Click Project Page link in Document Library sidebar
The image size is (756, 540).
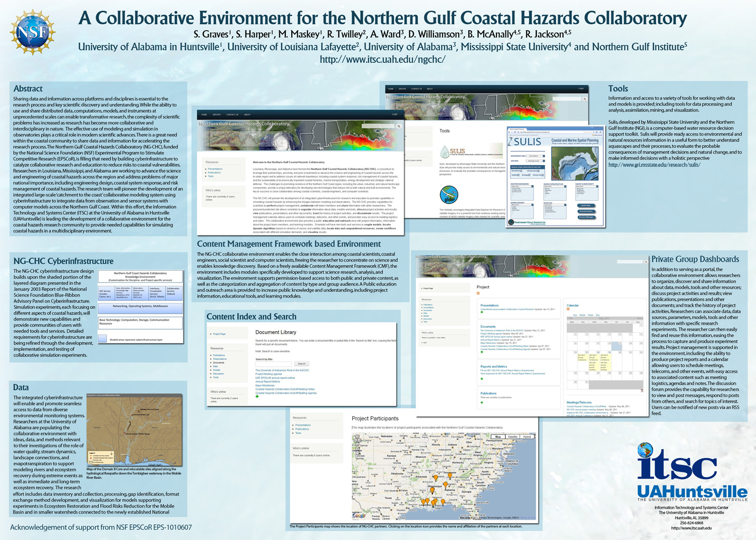219,334
